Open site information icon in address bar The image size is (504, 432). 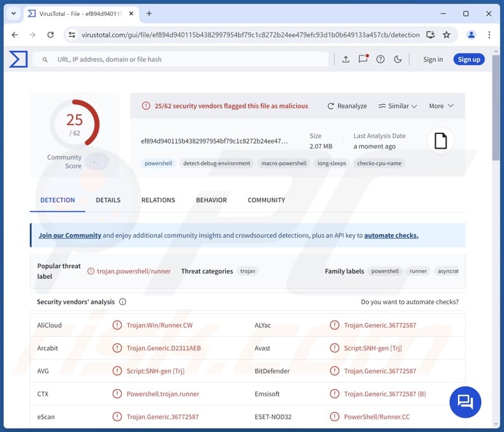tap(72, 34)
